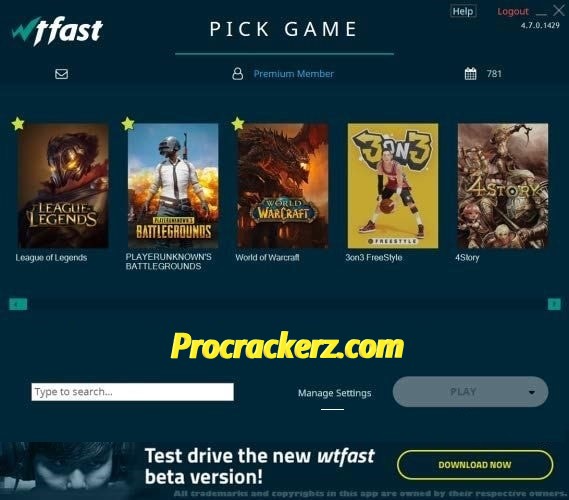The width and height of the screenshot is (569, 500).
Task: Show next games with right arrow
Action: pos(554,304)
